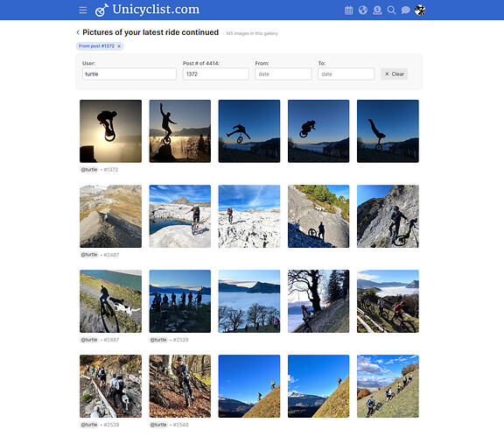Click the @turtle tag next to #1372
The image size is (504, 437).
[89, 170]
